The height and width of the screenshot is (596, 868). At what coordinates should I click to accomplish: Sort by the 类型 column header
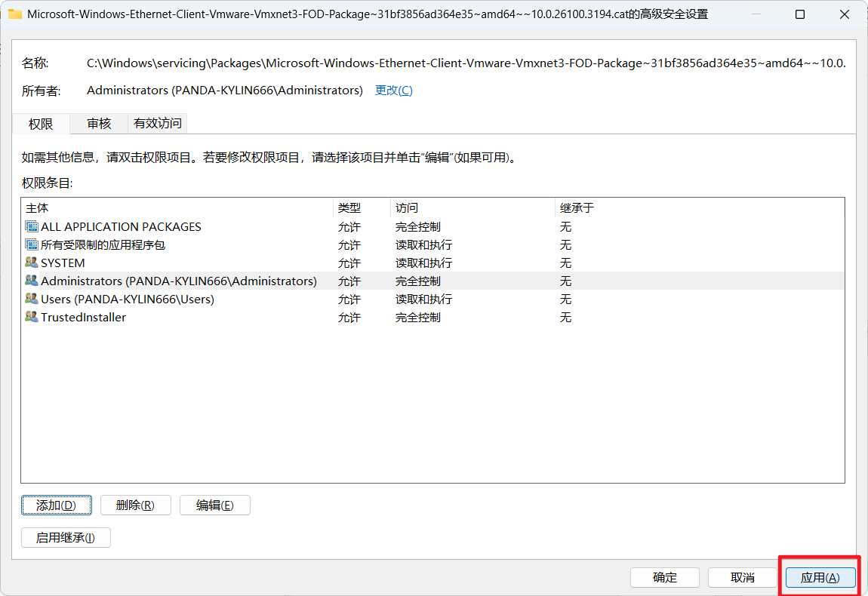point(362,208)
